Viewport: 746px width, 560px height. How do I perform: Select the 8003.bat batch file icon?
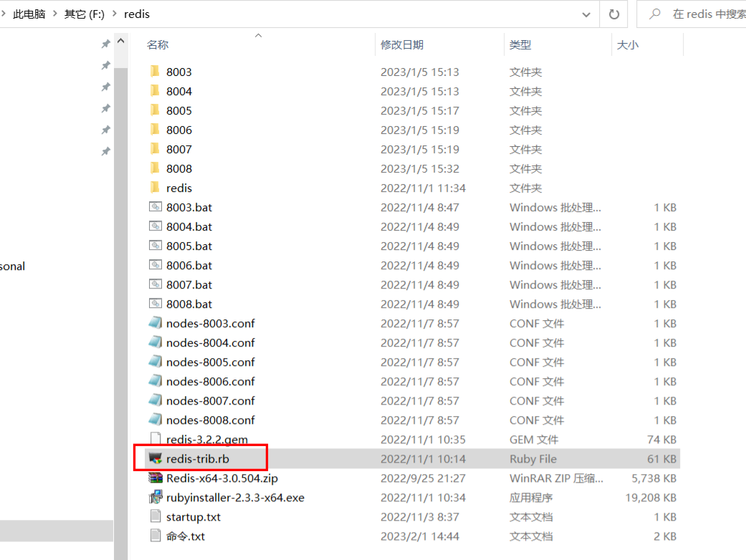tap(156, 207)
